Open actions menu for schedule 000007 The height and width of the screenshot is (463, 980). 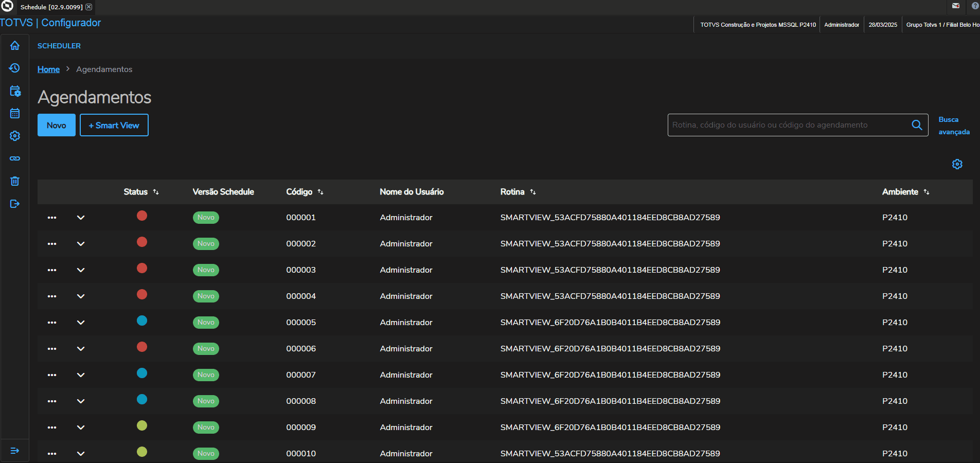click(52, 375)
